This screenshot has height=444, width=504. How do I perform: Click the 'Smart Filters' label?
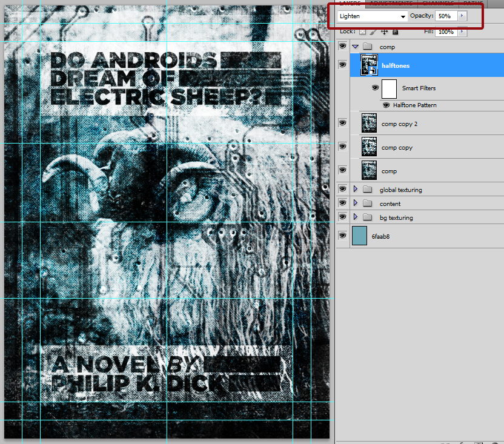coord(419,88)
